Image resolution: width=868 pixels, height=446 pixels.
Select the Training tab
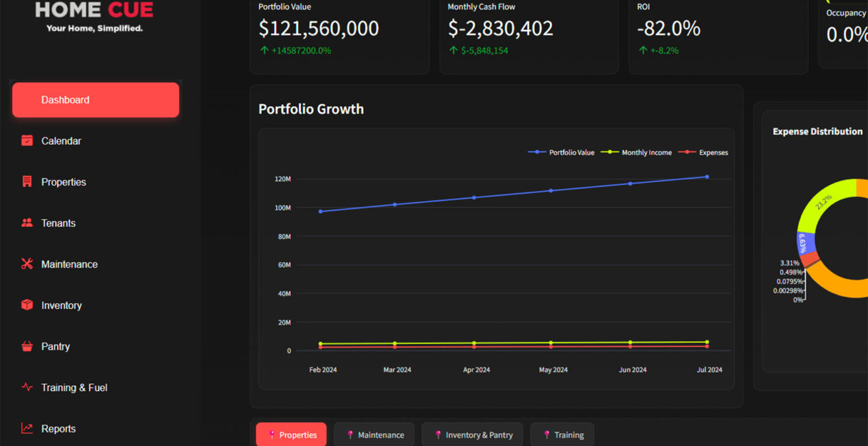[x=562, y=434]
